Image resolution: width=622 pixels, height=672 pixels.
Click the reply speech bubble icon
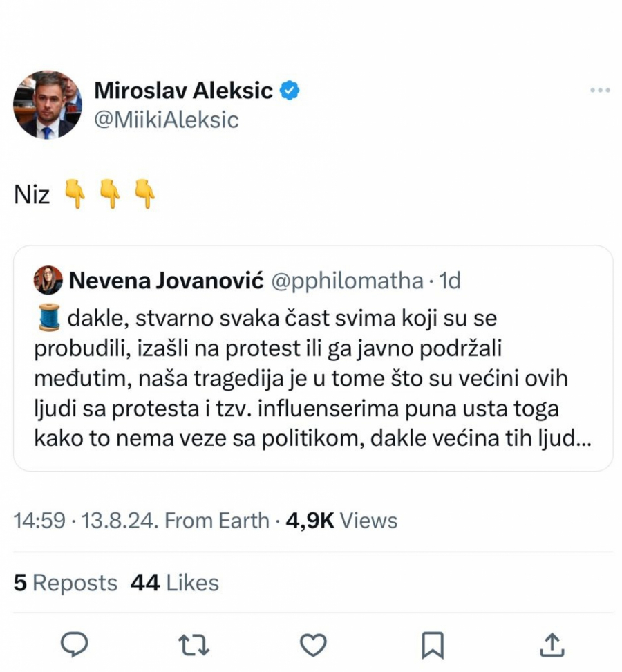pyautogui.click(x=74, y=644)
